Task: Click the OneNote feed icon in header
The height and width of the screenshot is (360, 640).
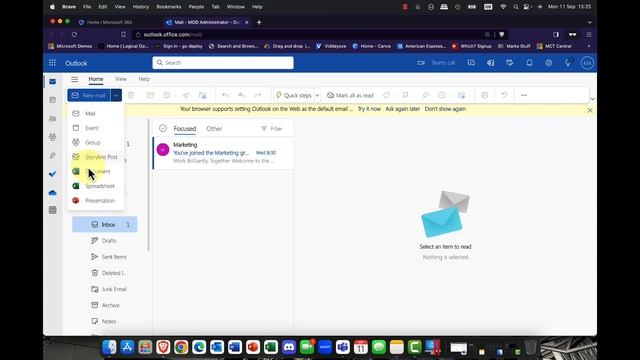Action: [491, 63]
